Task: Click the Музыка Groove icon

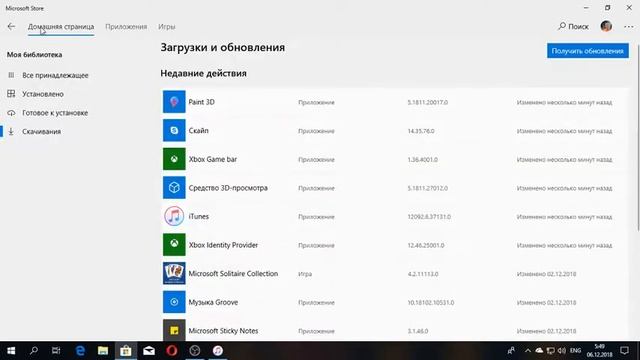Action: tap(174, 302)
